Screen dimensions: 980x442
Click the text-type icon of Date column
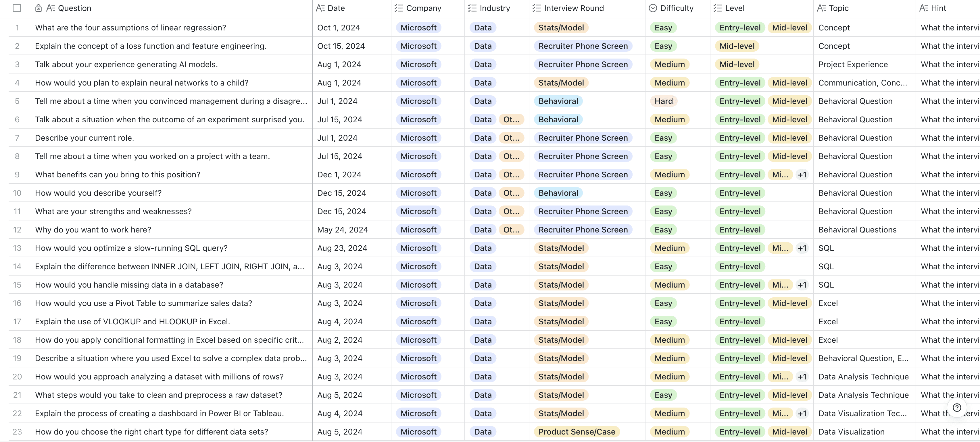coord(320,8)
